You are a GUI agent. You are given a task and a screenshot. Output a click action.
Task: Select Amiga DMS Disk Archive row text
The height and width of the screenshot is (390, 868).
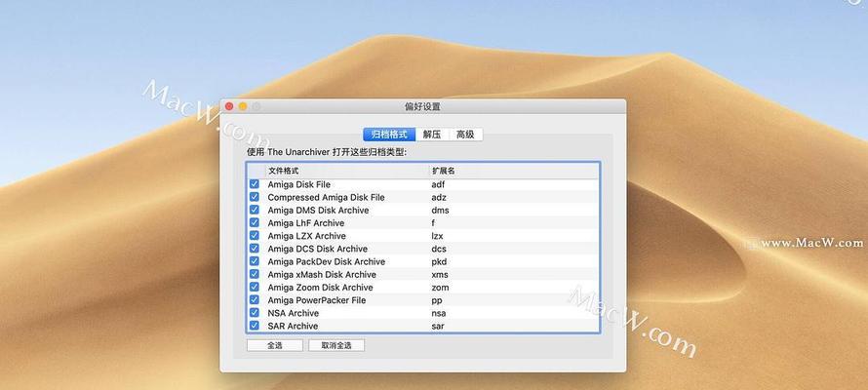coord(318,211)
